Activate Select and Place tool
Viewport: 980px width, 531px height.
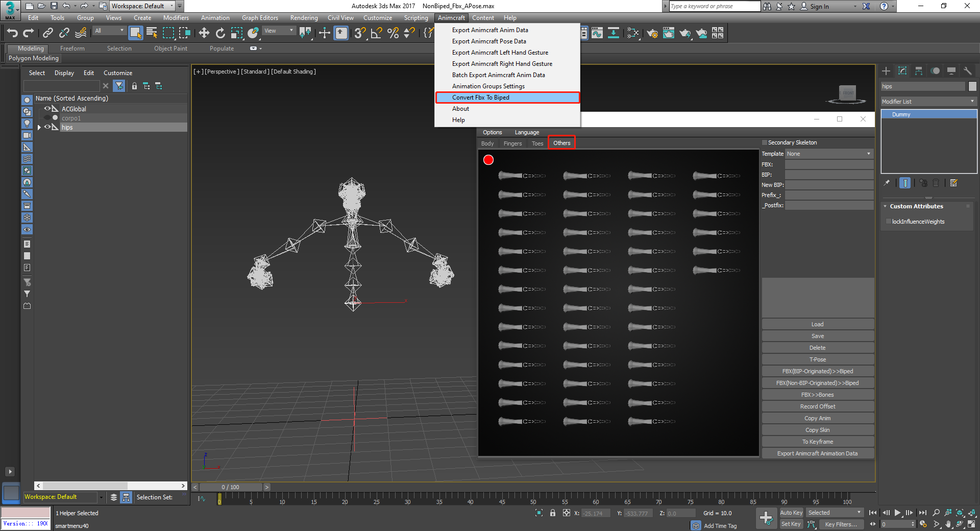[253, 33]
